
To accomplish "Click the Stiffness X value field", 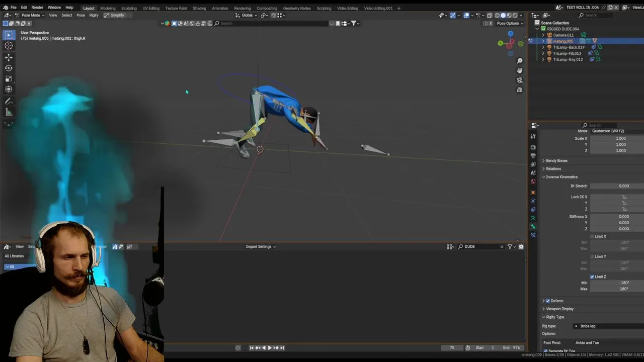I will click(x=617, y=217).
